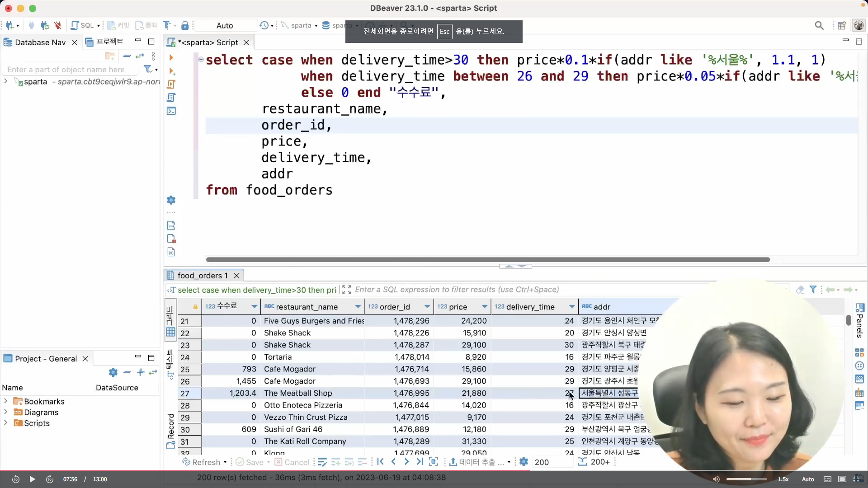The width and height of the screenshot is (868, 488).
Task: Click the rewind 10 seconds video button
Action: coord(15,479)
